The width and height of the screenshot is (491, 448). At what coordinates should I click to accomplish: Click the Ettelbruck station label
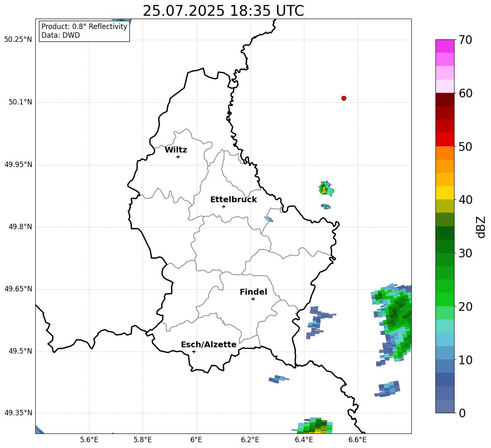(233, 200)
